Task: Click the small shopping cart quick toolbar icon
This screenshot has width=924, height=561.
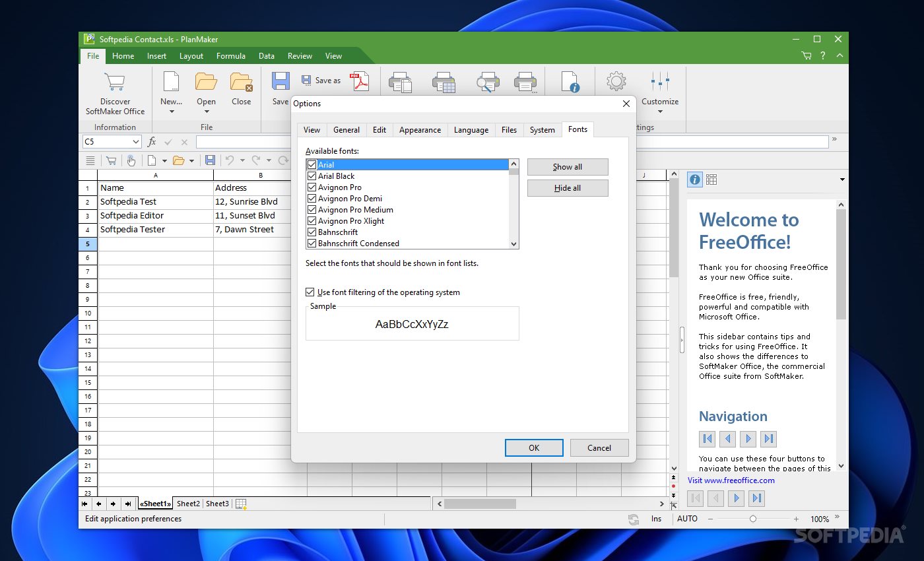Action: (111, 160)
